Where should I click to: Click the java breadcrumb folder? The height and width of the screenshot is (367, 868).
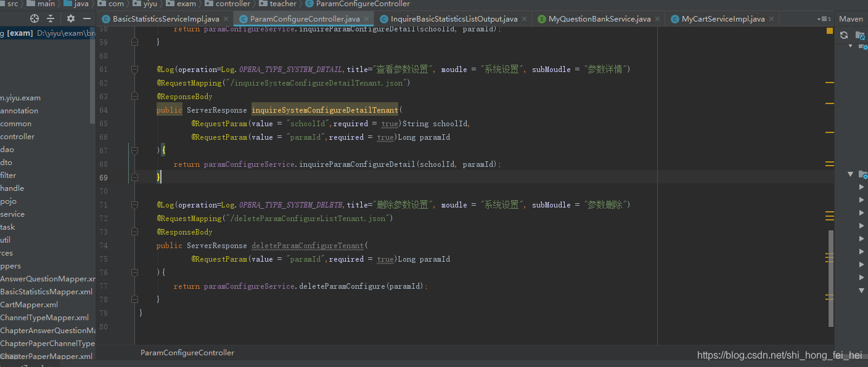point(76,4)
